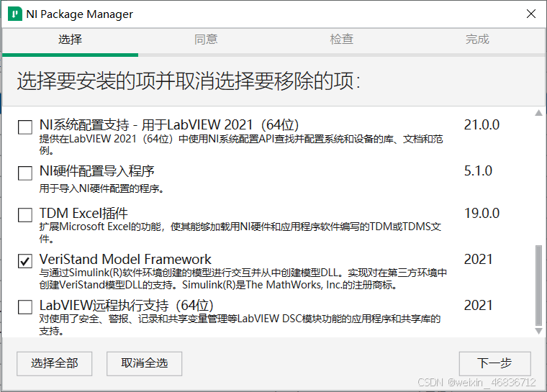Screen dimensions: 547x392
Task: Close the NI Package Manager window
Action: tap(531, 14)
